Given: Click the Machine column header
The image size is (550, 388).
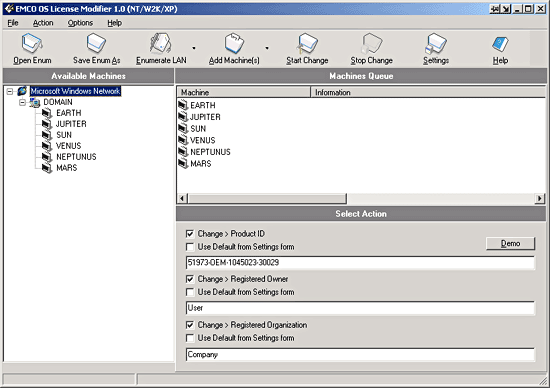Looking at the screenshot, I should coord(243,92).
